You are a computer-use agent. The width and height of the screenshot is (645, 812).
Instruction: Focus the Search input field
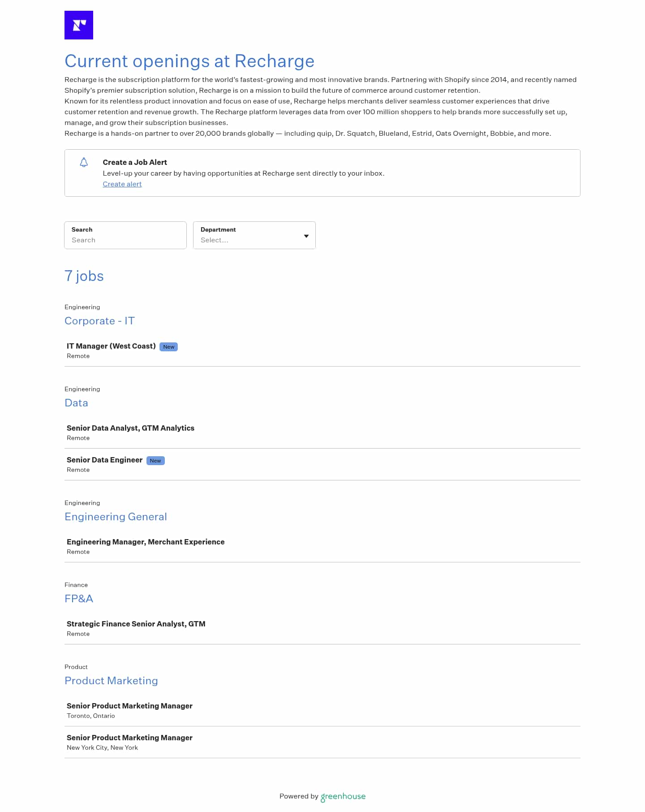(x=125, y=240)
